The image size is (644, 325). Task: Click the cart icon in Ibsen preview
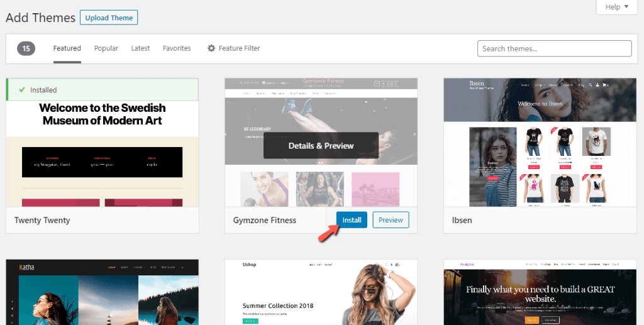click(606, 85)
